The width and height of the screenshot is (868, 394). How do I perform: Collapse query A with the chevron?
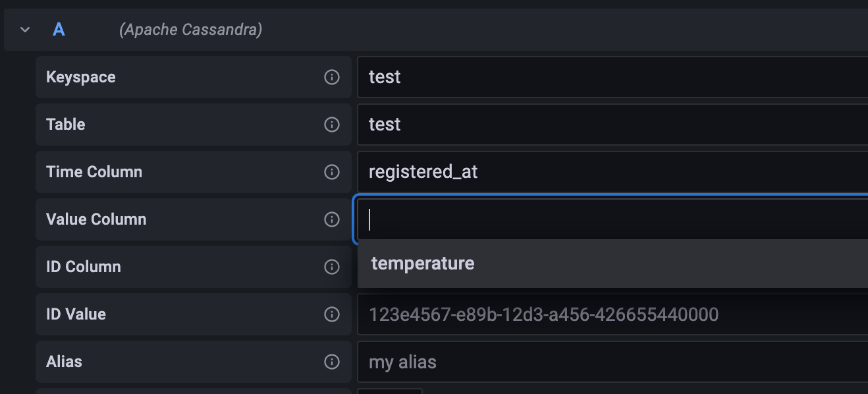25,30
